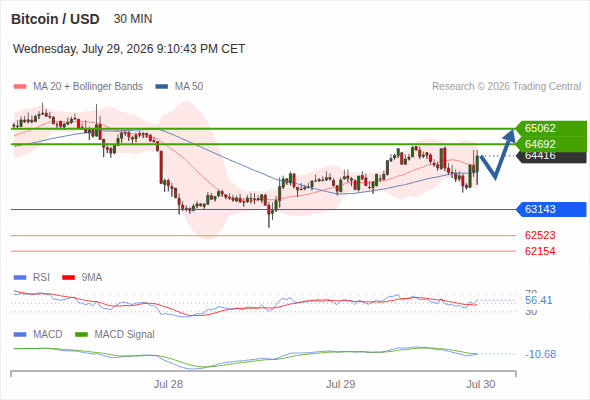Screen dimensions: 590x400
Task: Click the MACD legend label
Action: point(47,335)
